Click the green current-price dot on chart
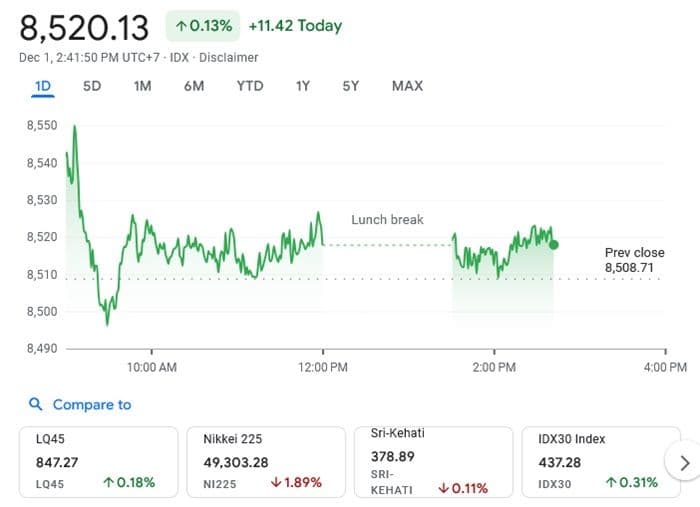 tap(554, 245)
